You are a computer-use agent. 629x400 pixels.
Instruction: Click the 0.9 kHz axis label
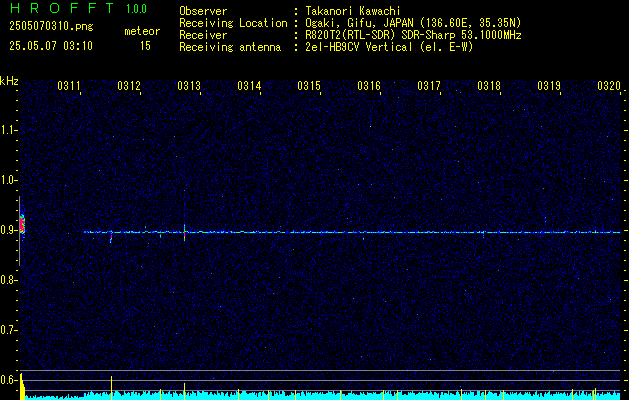tap(8, 230)
